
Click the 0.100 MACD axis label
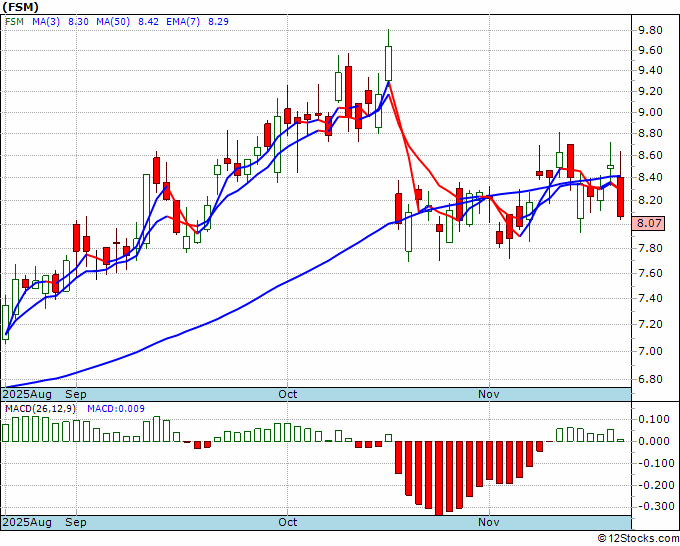click(x=654, y=419)
